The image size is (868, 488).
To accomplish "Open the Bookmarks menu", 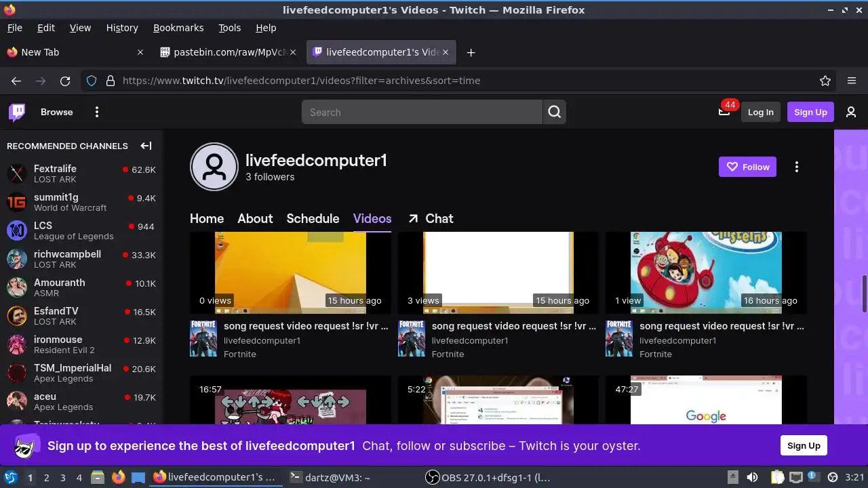I will tap(178, 28).
